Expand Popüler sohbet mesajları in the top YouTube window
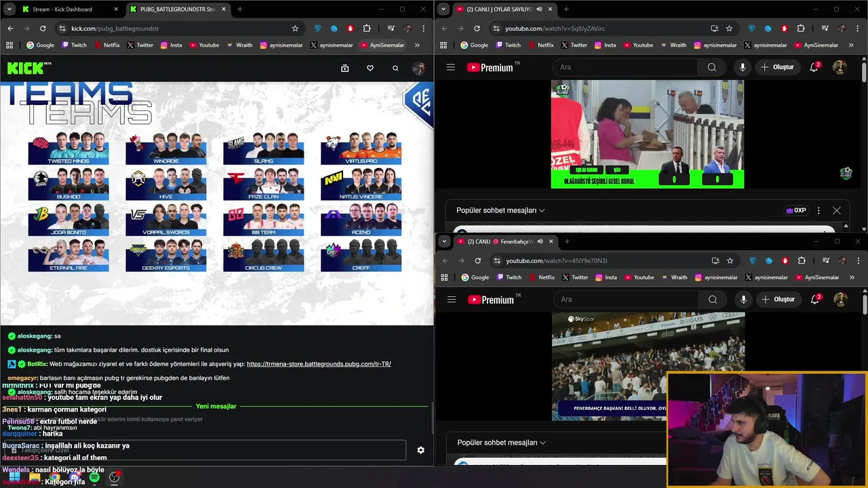 (500, 210)
